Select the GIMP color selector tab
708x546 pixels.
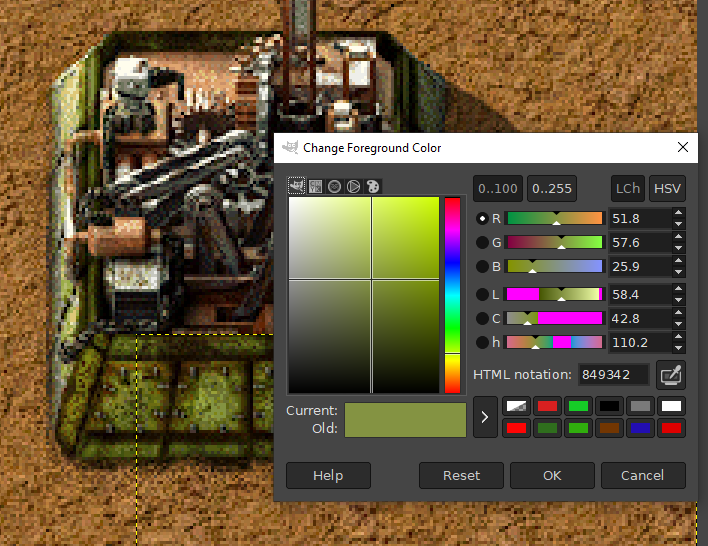tap(297, 186)
